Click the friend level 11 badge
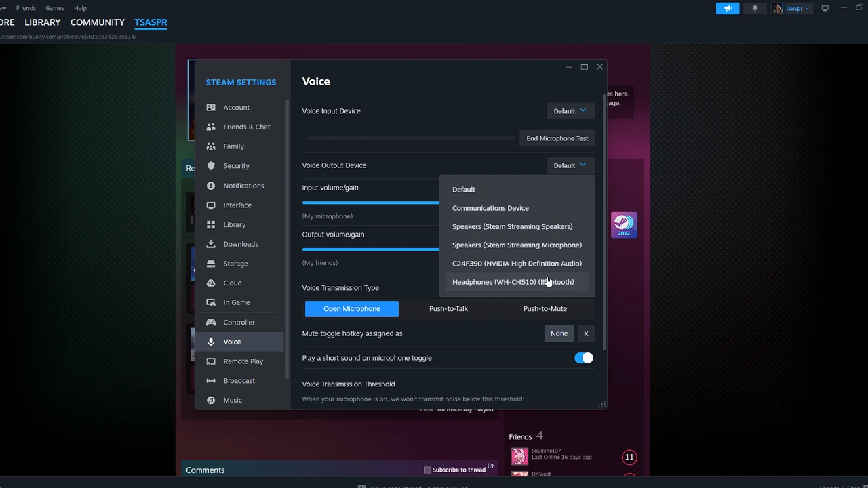The image size is (868, 488). [629, 457]
